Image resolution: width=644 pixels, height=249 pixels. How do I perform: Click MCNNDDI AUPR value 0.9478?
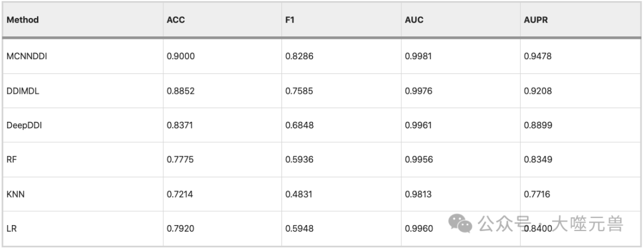[x=538, y=56]
